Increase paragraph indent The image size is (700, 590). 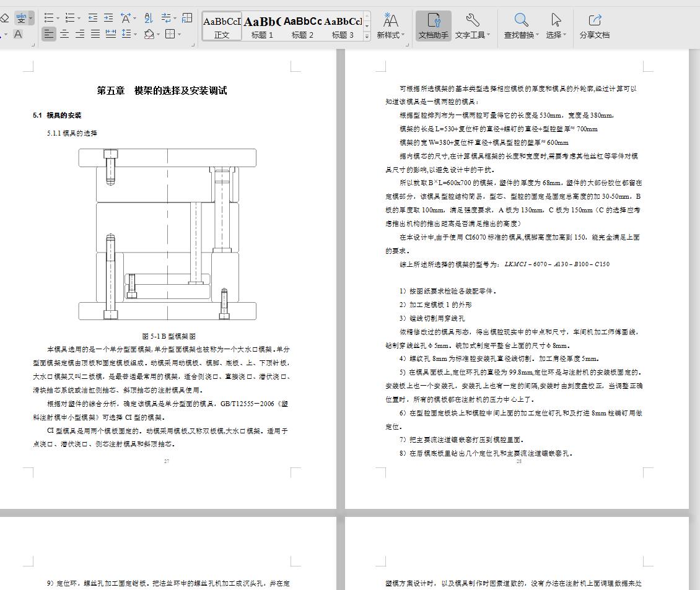point(108,19)
